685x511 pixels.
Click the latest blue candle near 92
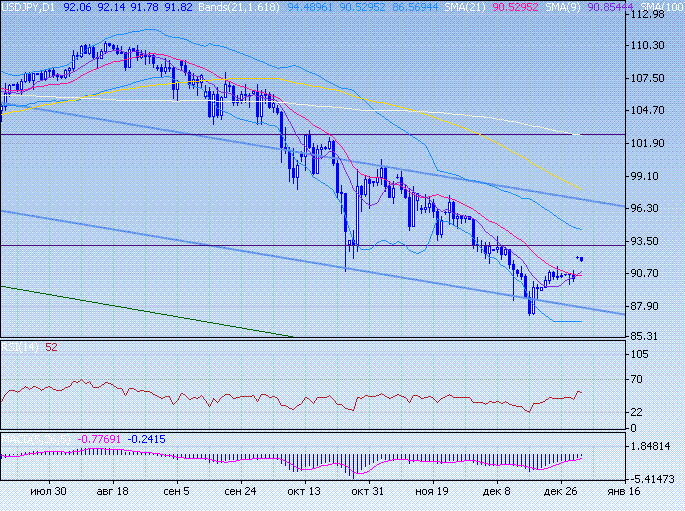coord(581,259)
